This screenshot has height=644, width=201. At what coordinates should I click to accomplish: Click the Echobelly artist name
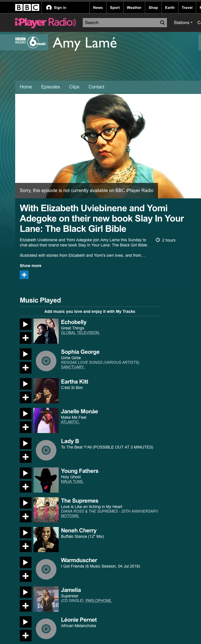74,322
